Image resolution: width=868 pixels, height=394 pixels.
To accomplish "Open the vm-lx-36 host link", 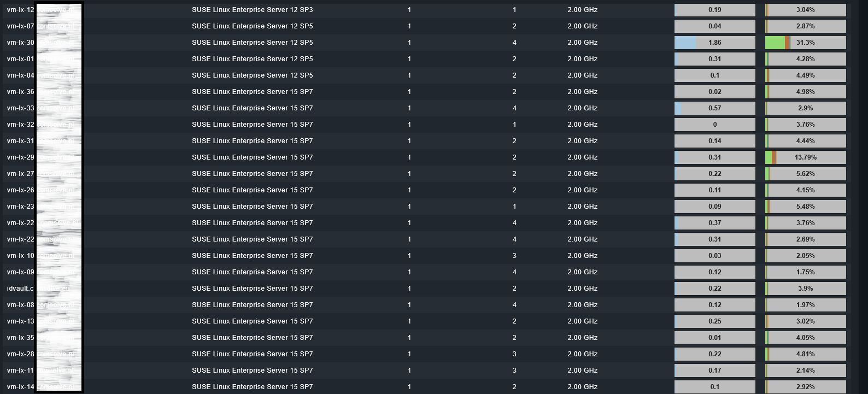I will pyautogui.click(x=21, y=92).
